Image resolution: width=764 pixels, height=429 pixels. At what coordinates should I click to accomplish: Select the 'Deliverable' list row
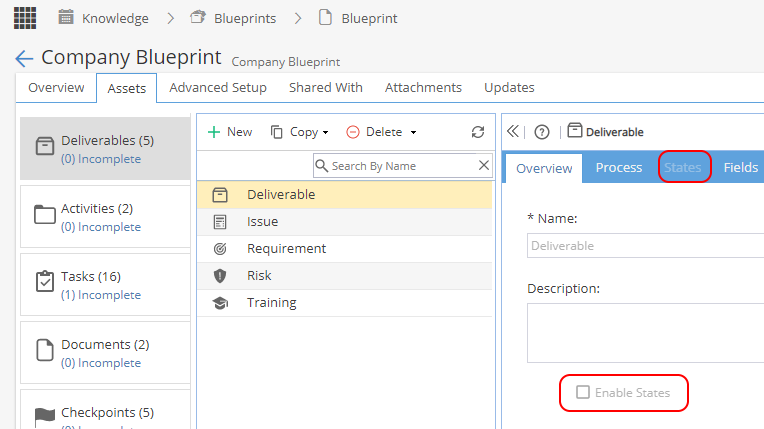point(345,195)
